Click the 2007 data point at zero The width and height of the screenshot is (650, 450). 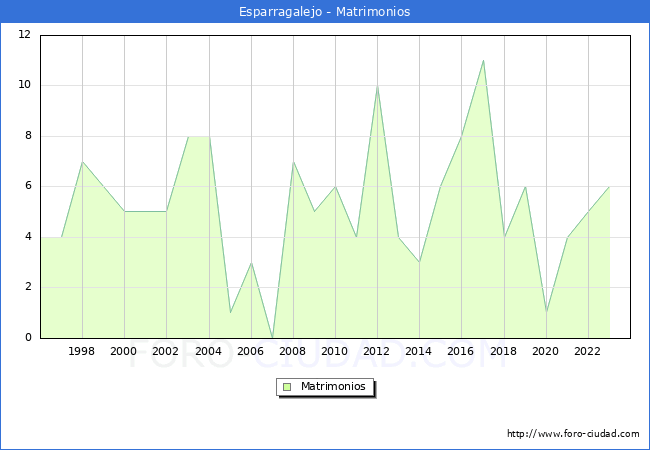point(272,337)
